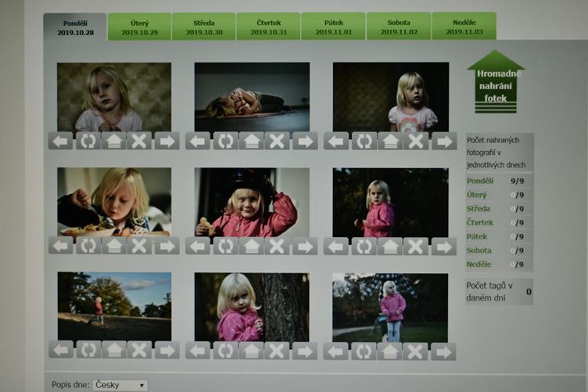Click Středa in the photo count list
This screenshot has width=588, height=392.
tap(478, 209)
